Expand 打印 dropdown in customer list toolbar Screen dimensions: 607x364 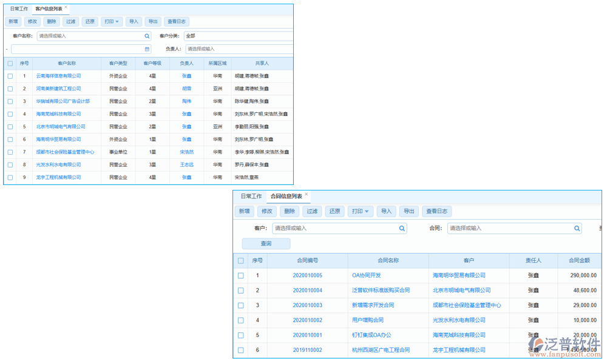coord(111,22)
